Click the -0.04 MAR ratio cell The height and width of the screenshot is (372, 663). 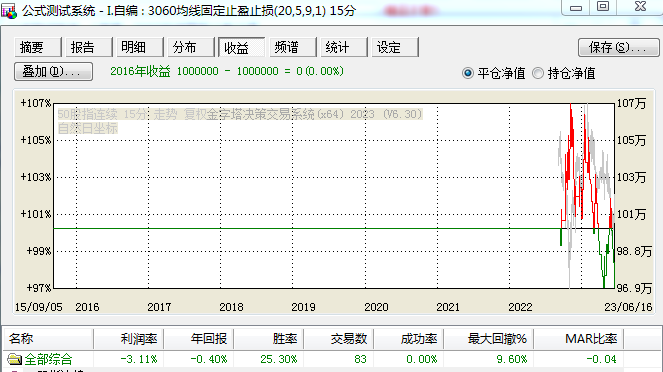click(x=601, y=359)
